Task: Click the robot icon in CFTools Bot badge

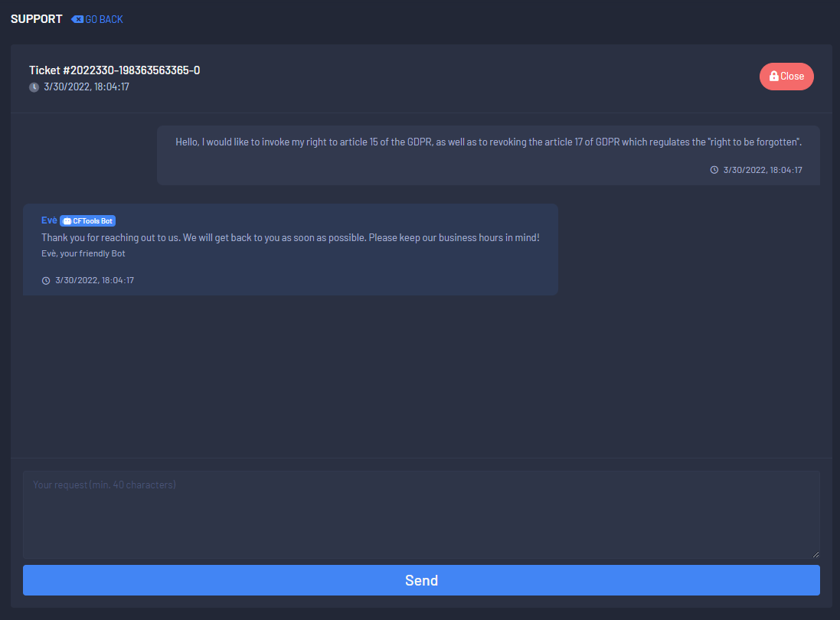Action: click(67, 221)
